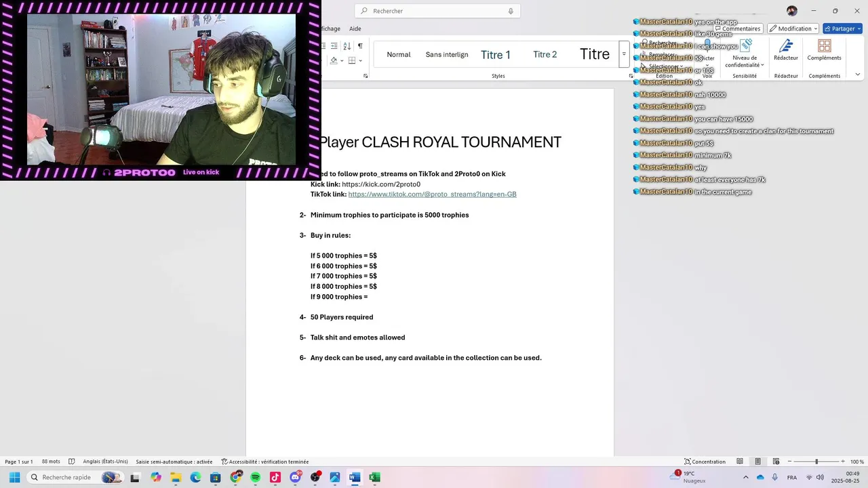Click the Rechercher search box
This screenshot has width=868, height=488.
point(437,11)
